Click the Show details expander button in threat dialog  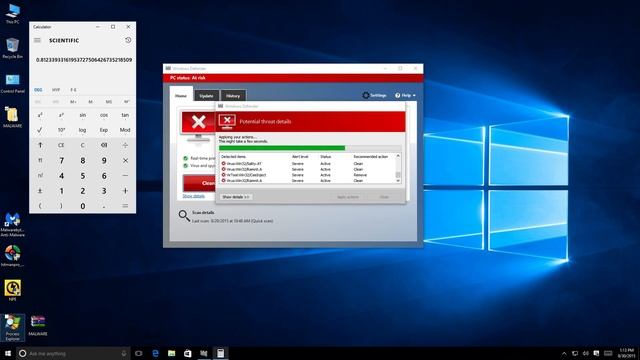[236, 197]
